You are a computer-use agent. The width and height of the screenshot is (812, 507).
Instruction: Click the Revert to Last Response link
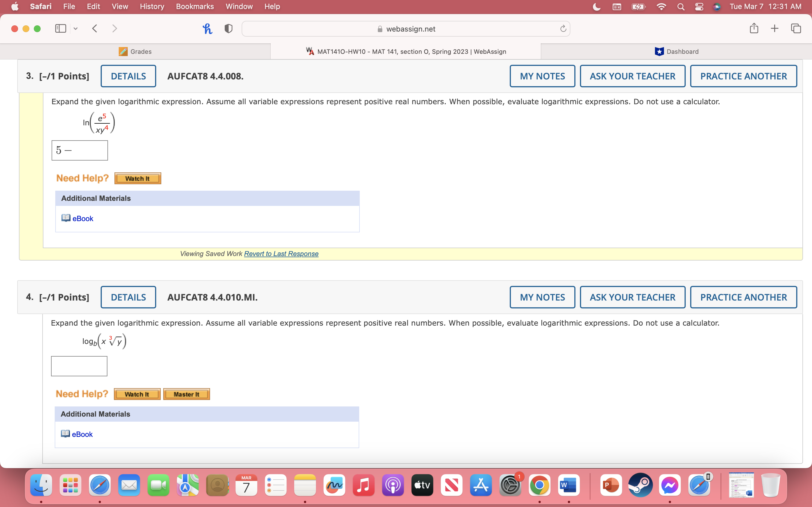pos(281,254)
